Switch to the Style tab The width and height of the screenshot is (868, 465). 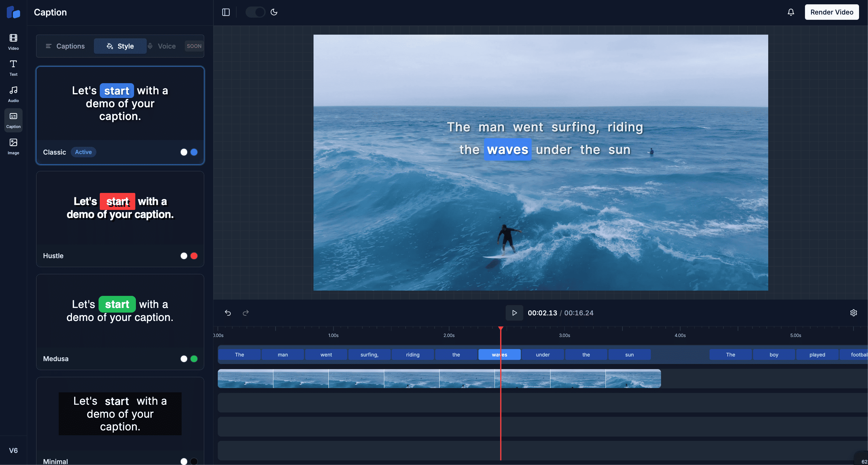[x=120, y=45]
